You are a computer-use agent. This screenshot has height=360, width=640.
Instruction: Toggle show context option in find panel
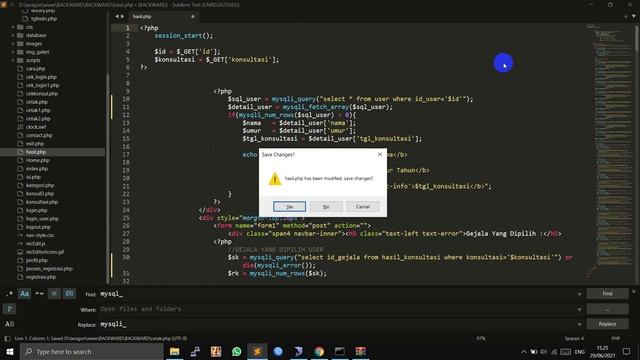(54, 293)
